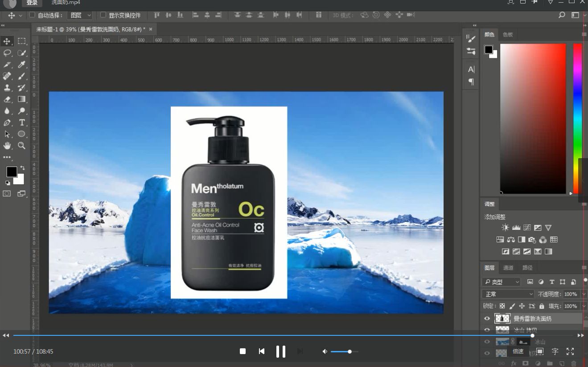
Task: Select the Hand tool
Action: [7, 146]
